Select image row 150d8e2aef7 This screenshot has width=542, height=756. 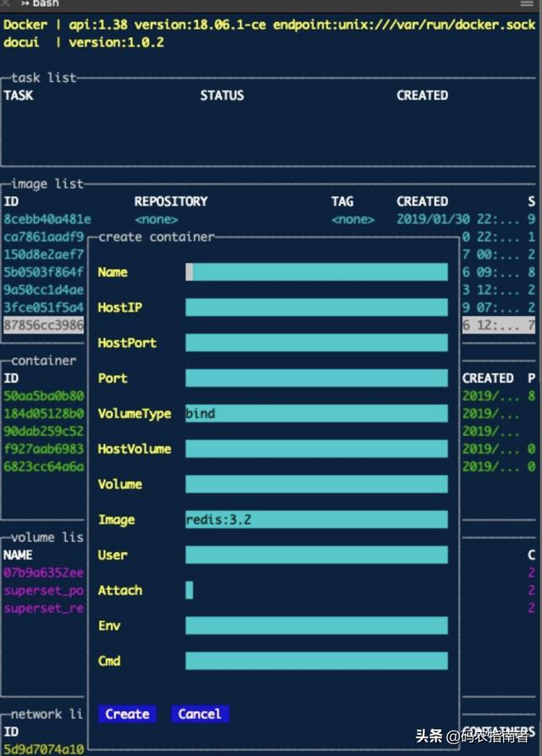point(44,255)
